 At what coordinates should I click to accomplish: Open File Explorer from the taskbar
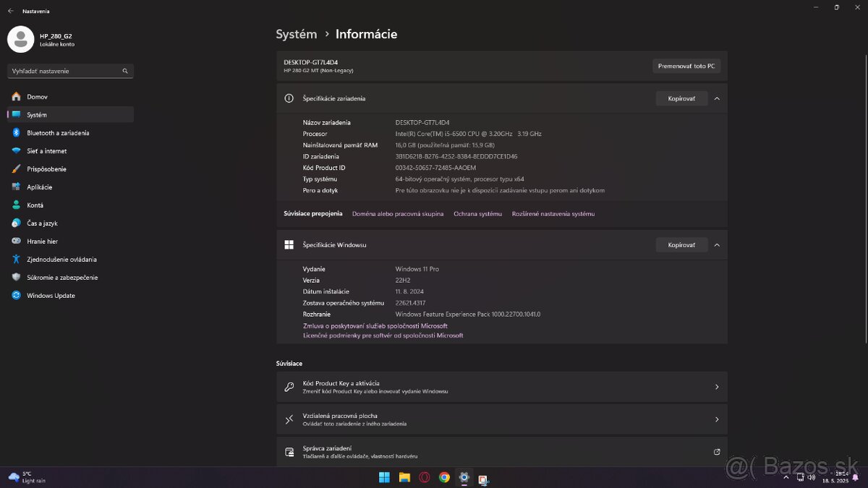click(x=405, y=477)
